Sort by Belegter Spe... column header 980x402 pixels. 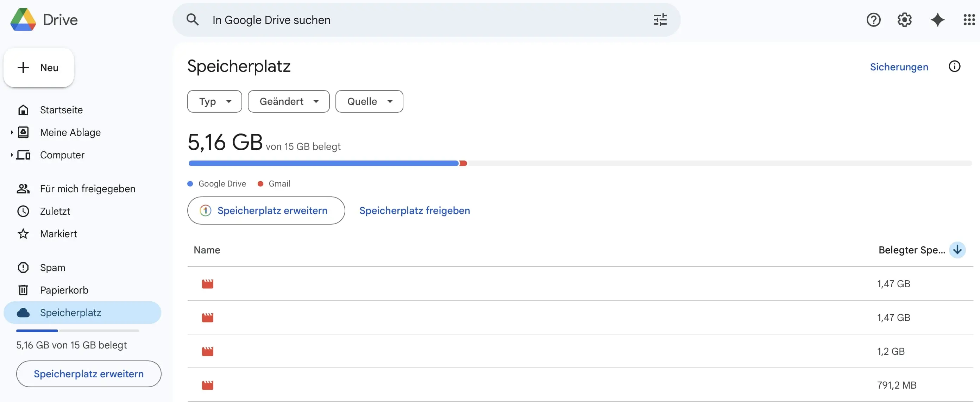click(911, 250)
